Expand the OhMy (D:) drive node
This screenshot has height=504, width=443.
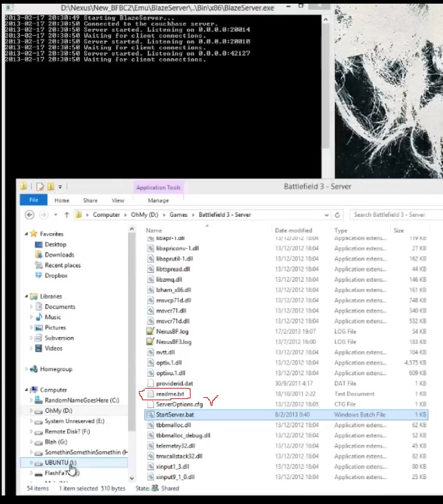pyautogui.click(x=31, y=410)
